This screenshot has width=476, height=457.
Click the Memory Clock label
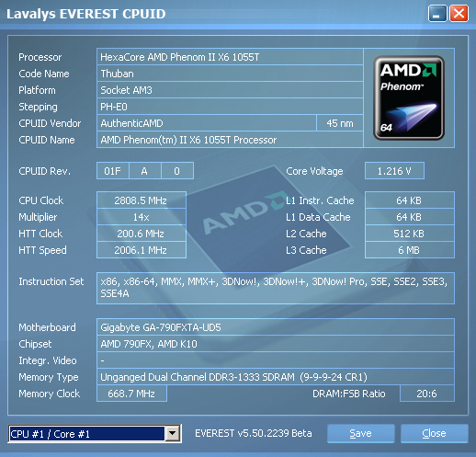[50, 394]
